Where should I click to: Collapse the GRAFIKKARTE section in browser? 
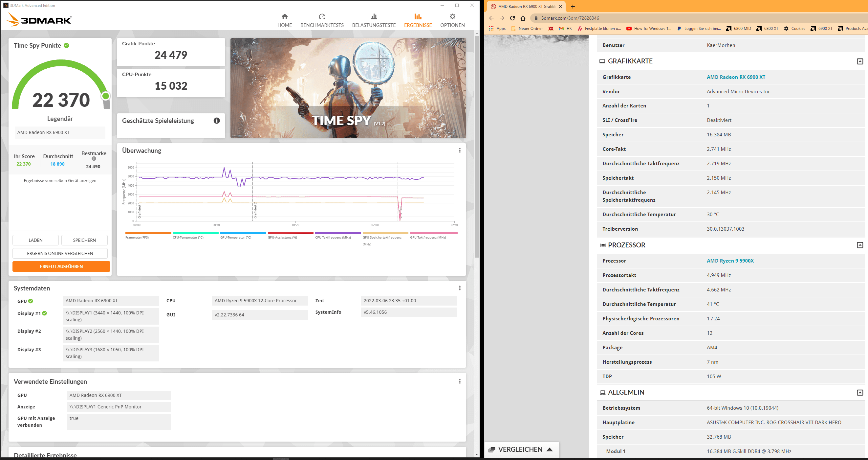[x=860, y=61]
